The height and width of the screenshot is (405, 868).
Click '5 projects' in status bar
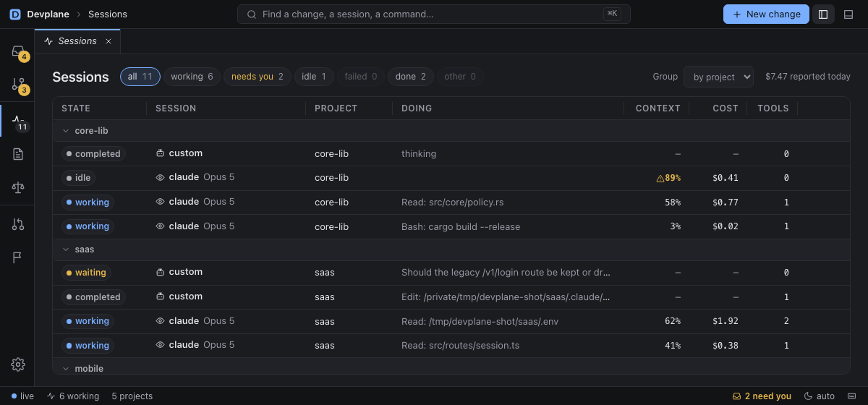[132, 396]
